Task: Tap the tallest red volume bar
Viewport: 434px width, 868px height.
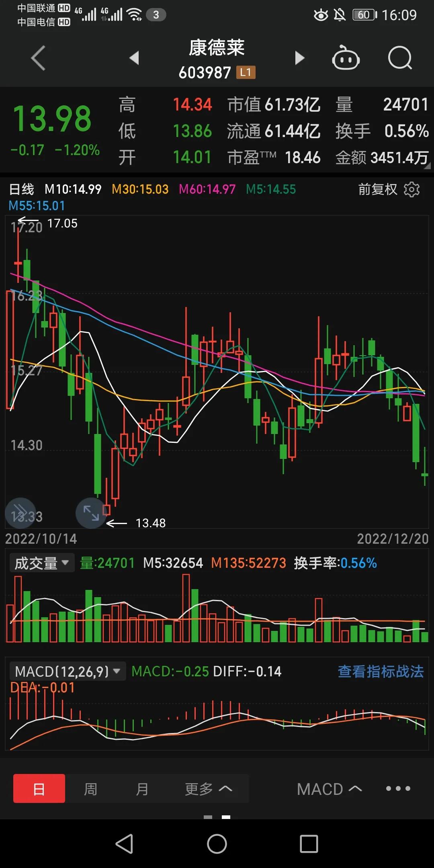Action: 186,608
